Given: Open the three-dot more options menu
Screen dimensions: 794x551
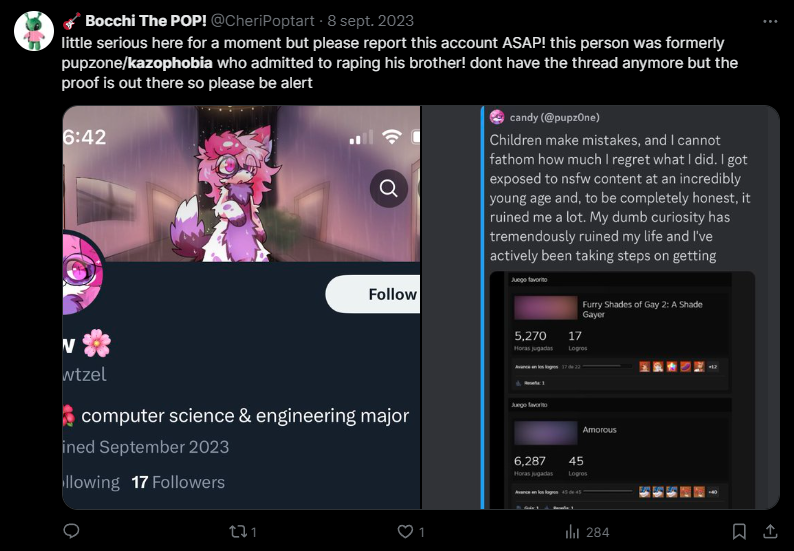Looking at the screenshot, I should tap(769, 20).
